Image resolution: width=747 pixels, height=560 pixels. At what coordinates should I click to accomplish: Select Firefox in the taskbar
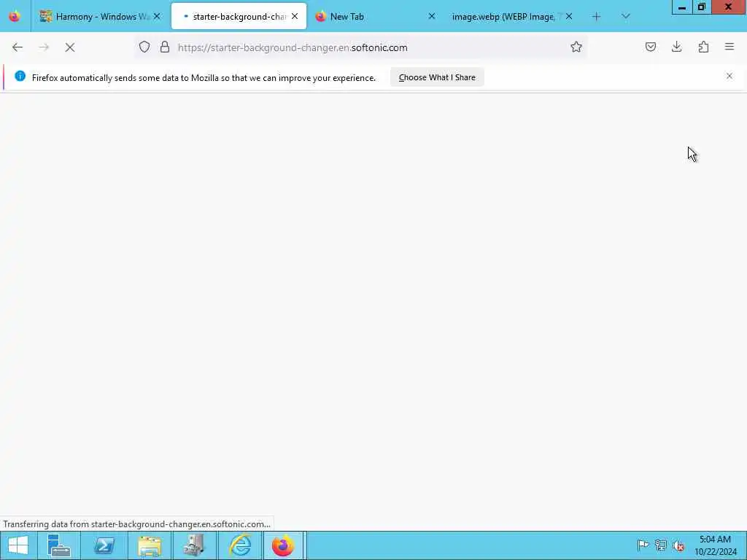point(284,545)
